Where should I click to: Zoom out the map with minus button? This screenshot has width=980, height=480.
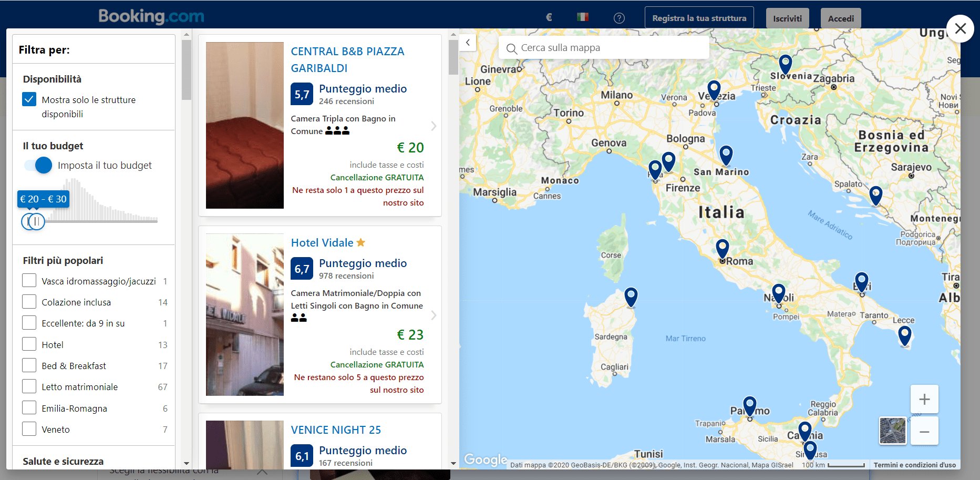tap(924, 432)
